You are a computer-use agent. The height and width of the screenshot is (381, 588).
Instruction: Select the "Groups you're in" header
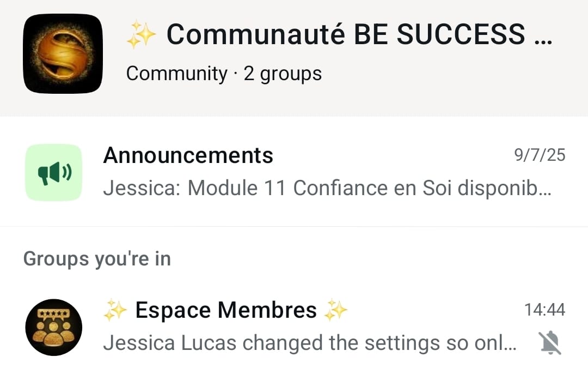click(97, 258)
